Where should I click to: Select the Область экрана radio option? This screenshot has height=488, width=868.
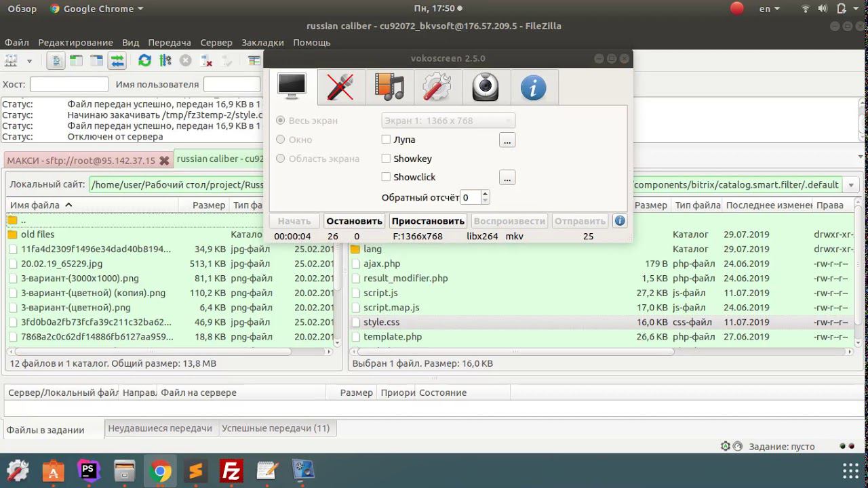281,159
